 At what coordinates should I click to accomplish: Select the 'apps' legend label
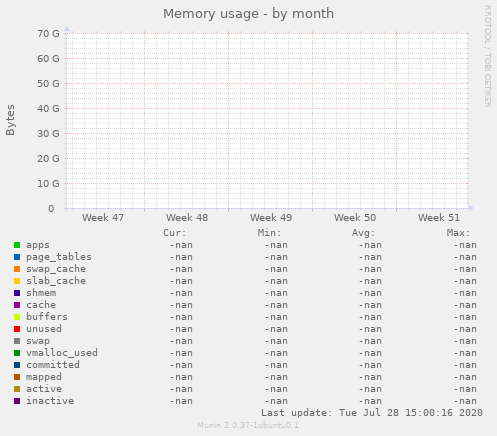coord(38,245)
